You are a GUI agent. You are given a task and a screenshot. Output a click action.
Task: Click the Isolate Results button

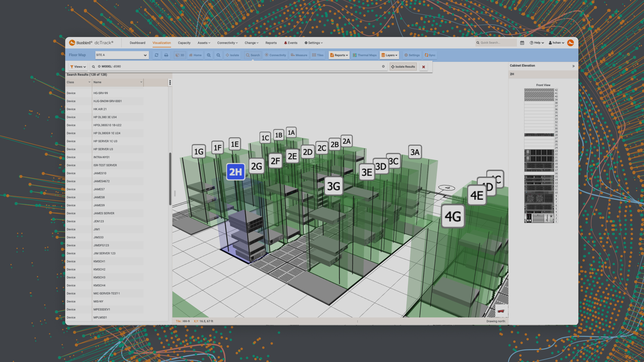click(403, 67)
